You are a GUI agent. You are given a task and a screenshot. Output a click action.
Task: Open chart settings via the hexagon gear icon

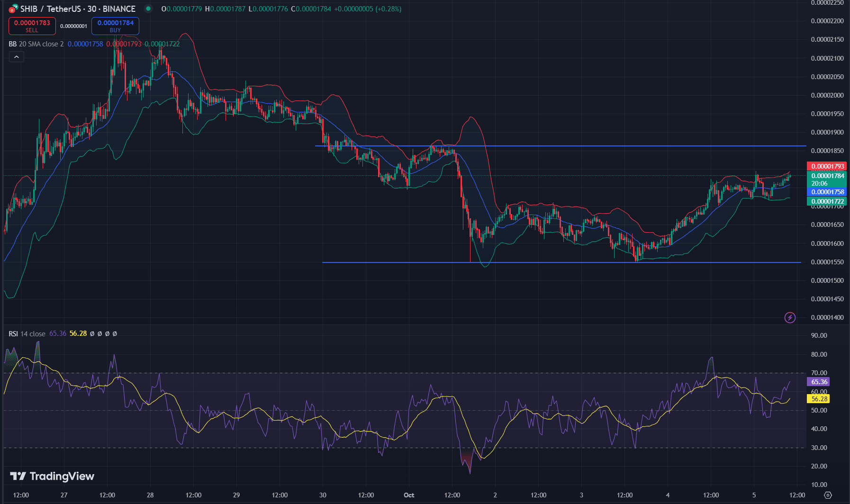coord(828,495)
